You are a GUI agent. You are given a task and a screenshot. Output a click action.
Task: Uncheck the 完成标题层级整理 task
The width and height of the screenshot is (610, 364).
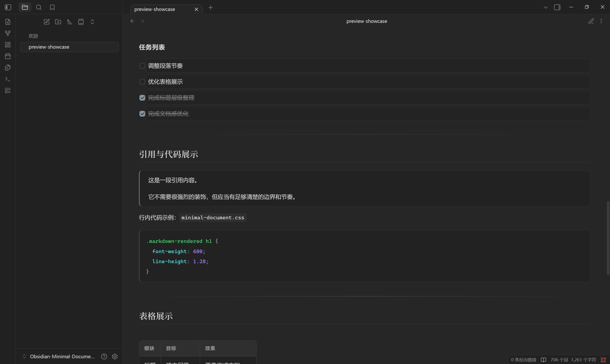click(x=142, y=98)
